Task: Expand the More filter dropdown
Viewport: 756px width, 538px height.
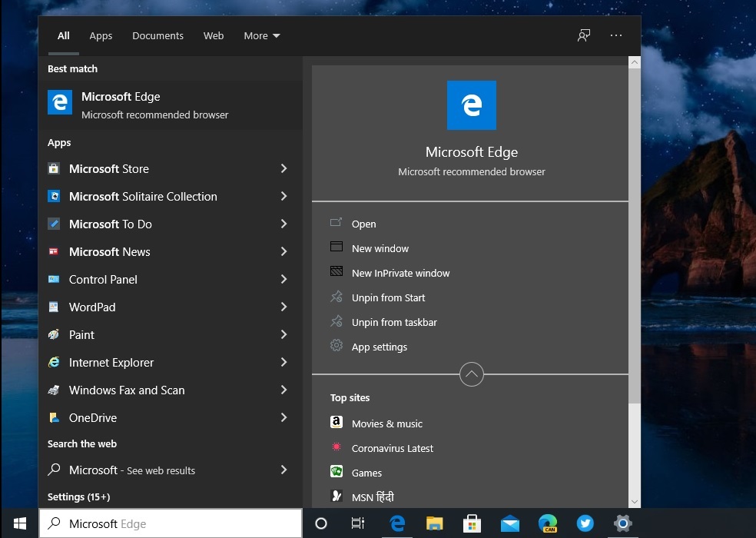Action: pyautogui.click(x=262, y=35)
